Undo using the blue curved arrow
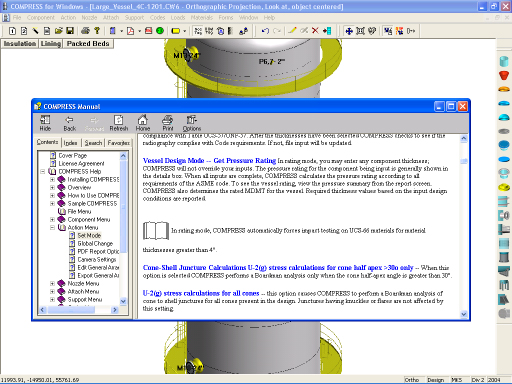Viewport: 512px width, 384px height. [265, 31]
